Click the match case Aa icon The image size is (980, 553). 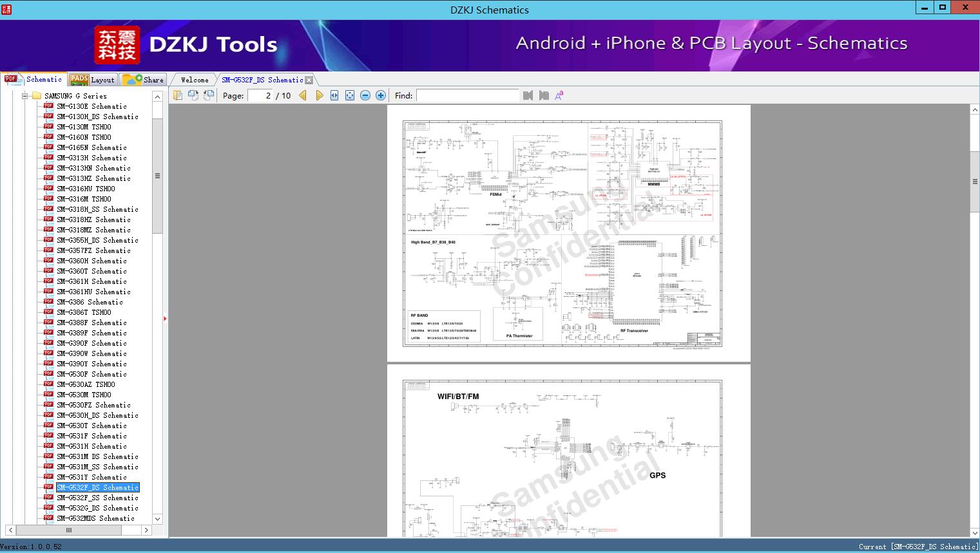click(559, 95)
